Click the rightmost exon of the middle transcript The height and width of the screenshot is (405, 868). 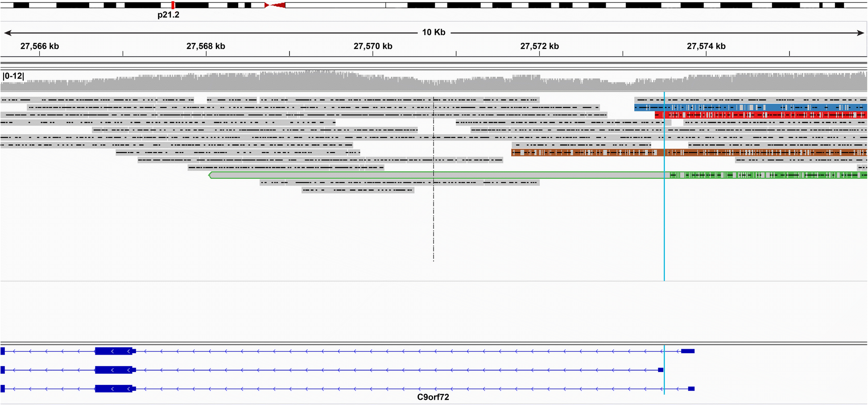point(661,370)
